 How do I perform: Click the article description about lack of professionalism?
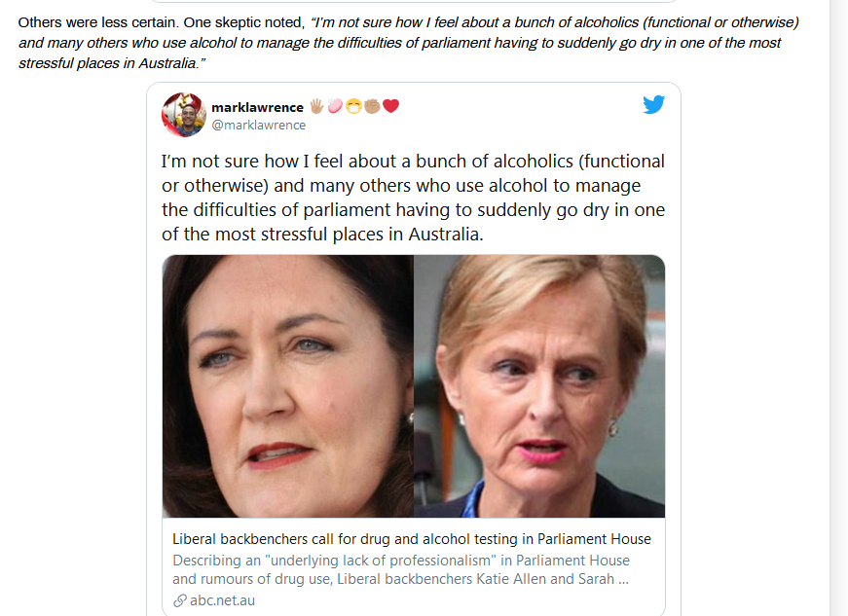coord(401,569)
